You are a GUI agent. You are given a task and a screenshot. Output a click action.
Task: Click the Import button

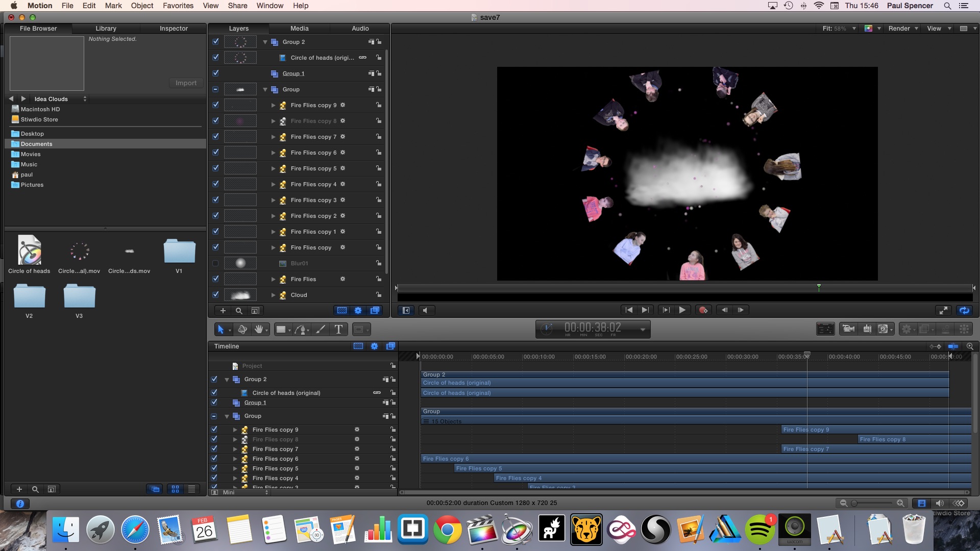(186, 83)
